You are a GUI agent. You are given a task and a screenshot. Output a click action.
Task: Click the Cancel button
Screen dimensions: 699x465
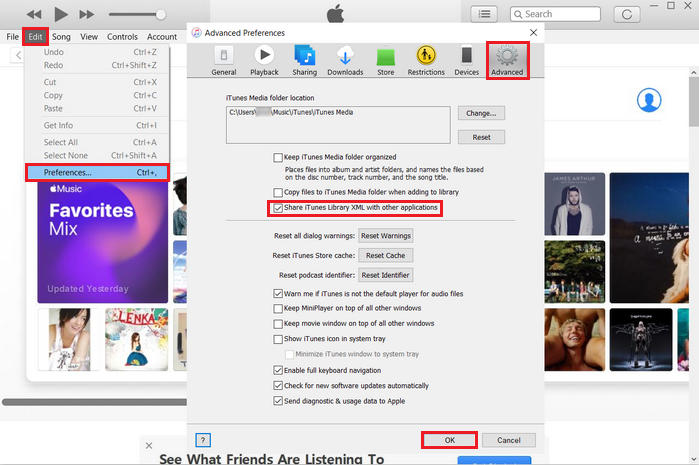pyautogui.click(x=509, y=440)
